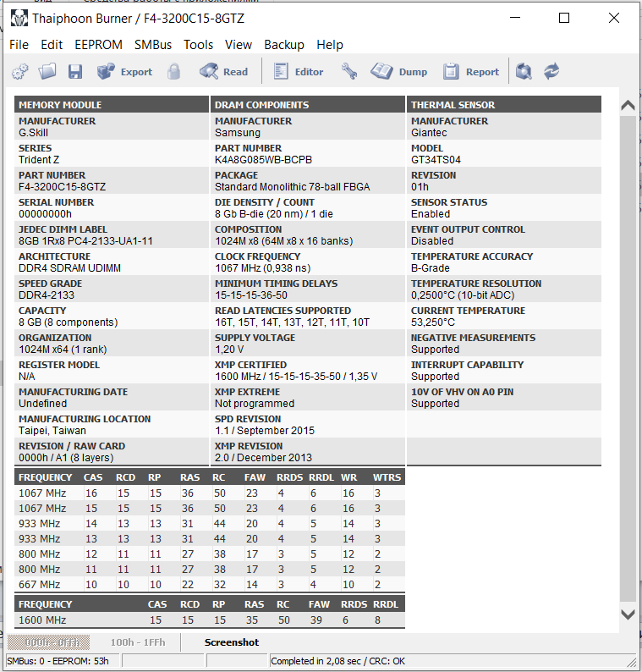This screenshot has height=672, width=642.
Task: Click the manufacturing location Taipei, Taiwan
Action: pyautogui.click(x=52, y=431)
